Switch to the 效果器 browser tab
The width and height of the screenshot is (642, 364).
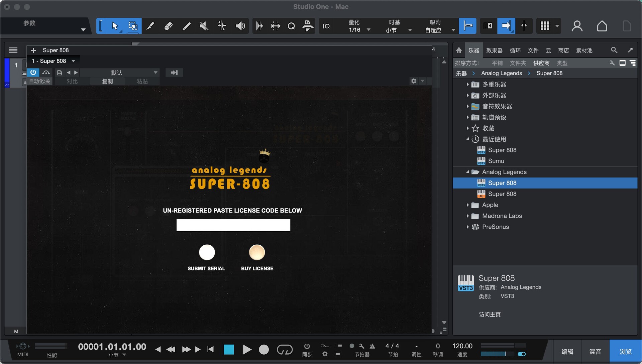click(x=494, y=50)
